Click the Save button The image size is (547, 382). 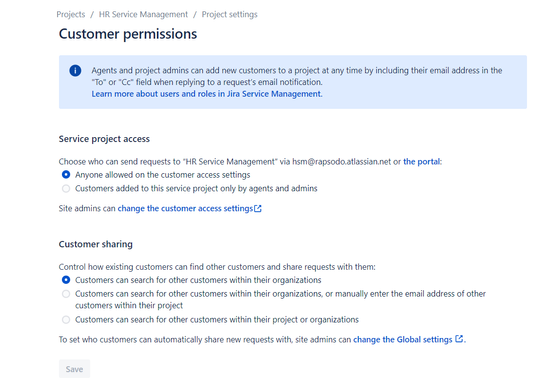point(74,369)
